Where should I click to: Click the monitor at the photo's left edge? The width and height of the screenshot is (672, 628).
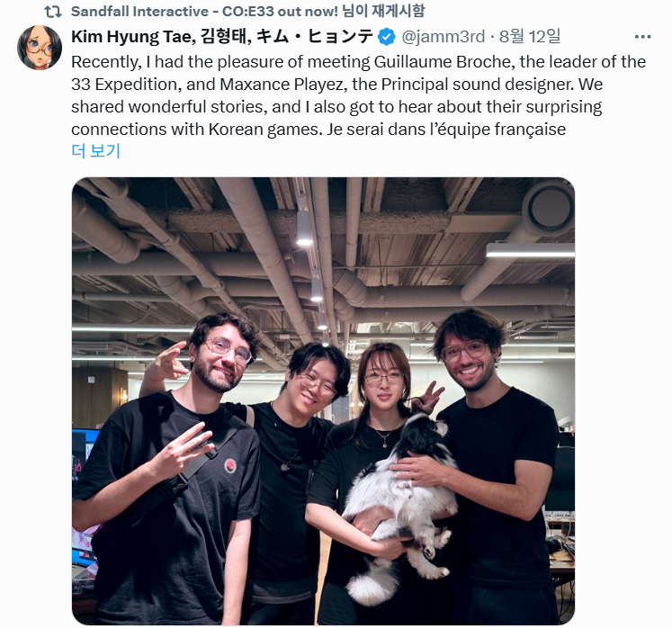point(84,450)
